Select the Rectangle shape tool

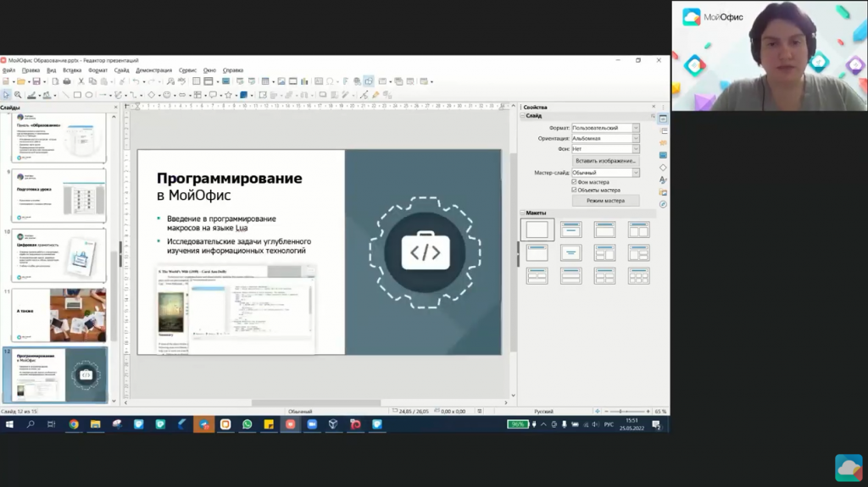[77, 95]
